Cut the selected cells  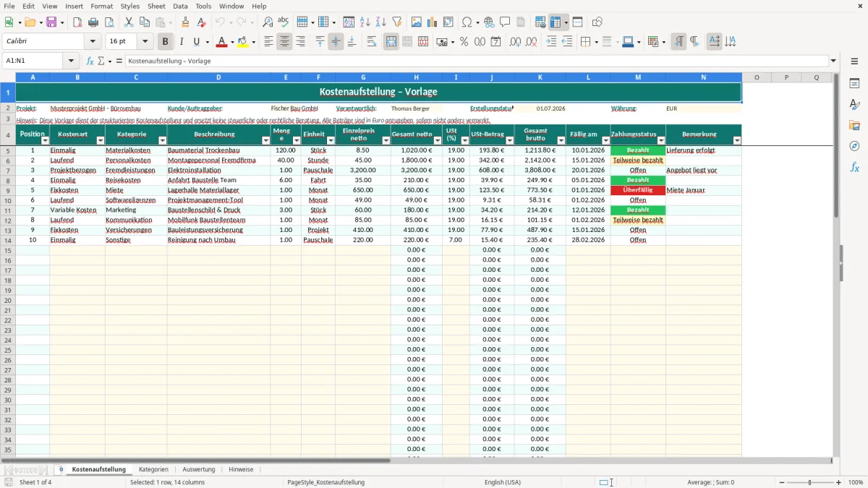pyautogui.click(x=129, y=22)
